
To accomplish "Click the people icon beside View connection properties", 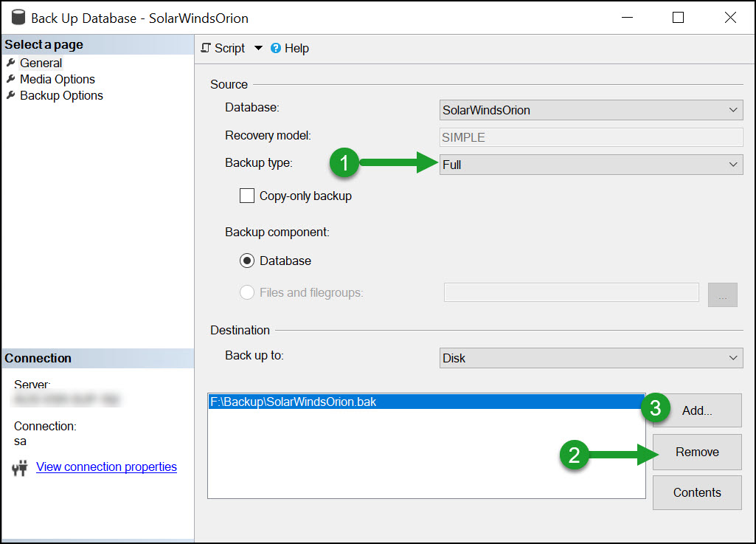I will coord(20,466).
